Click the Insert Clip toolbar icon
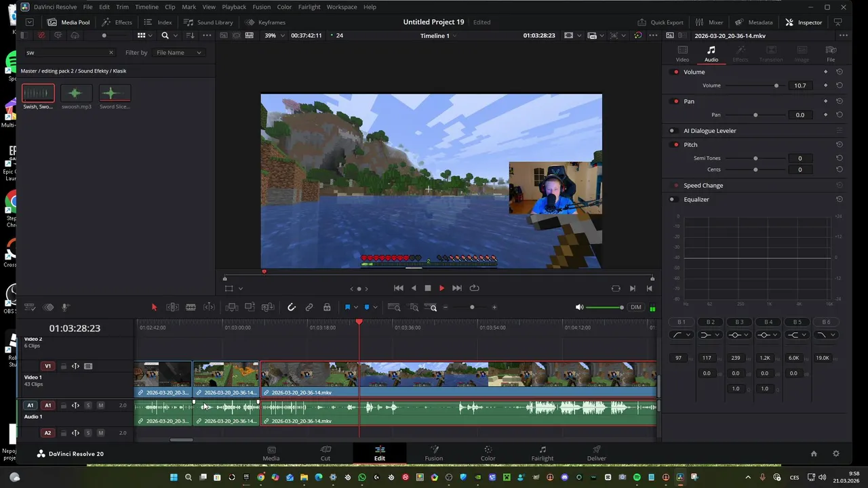The image size is (868, 488). pos(232,307)
